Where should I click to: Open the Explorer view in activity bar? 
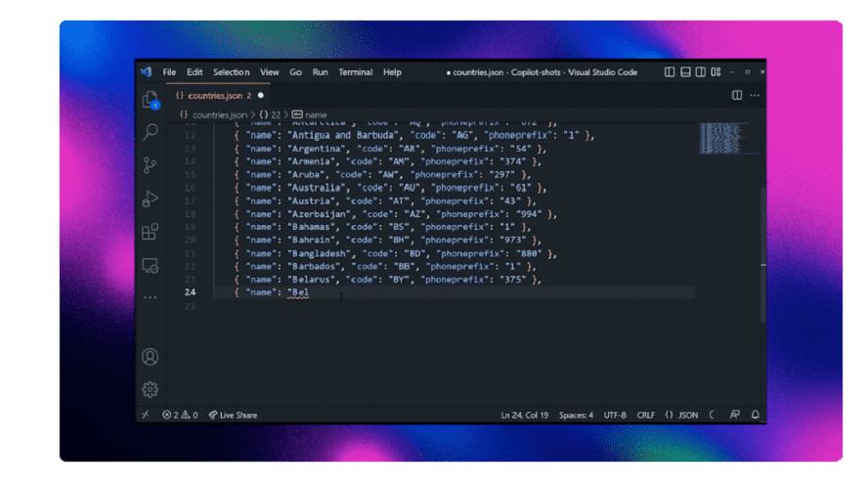click(150, 101)
